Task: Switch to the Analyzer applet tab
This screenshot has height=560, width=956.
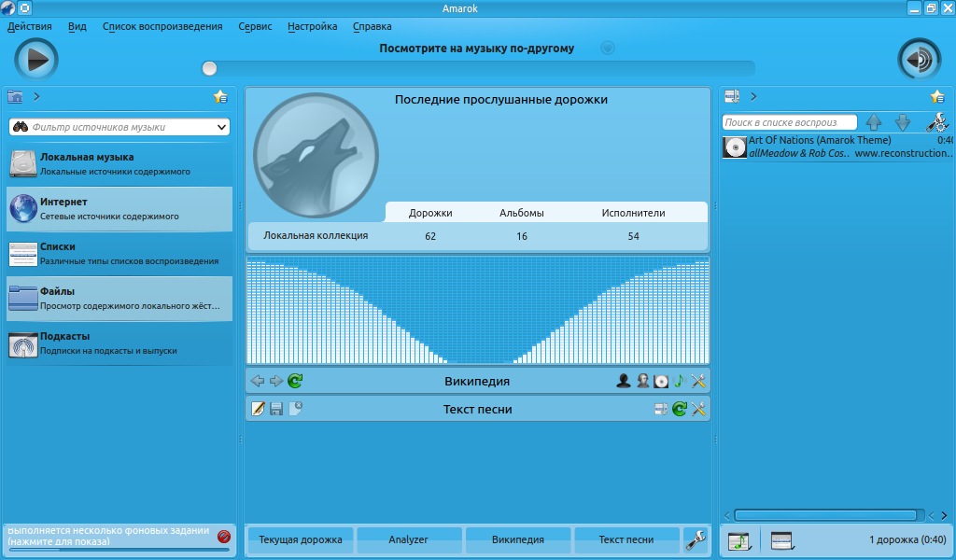Action: (x=409, y=539)
